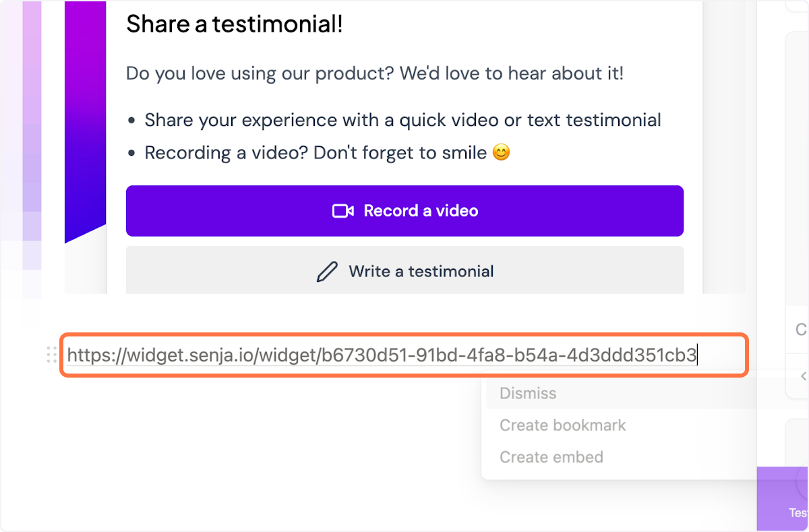Click the drag handle dots beside the URL field
This screenshot has height=532, width=809.
[51, 355]
